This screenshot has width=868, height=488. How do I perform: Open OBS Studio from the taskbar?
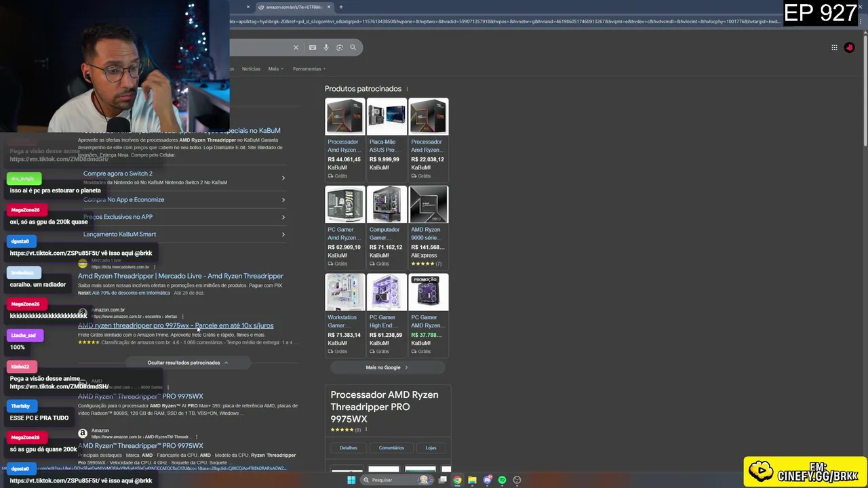(x=517, y=480)
